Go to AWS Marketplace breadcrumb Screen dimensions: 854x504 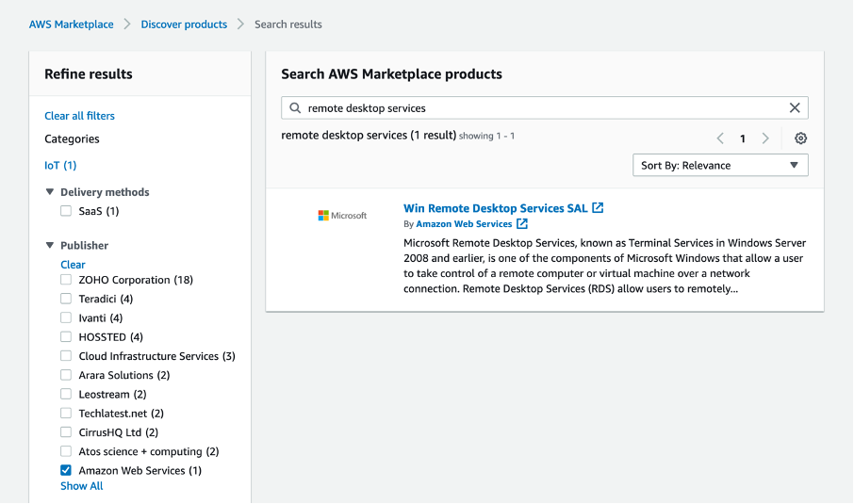(x=72, y=24)
